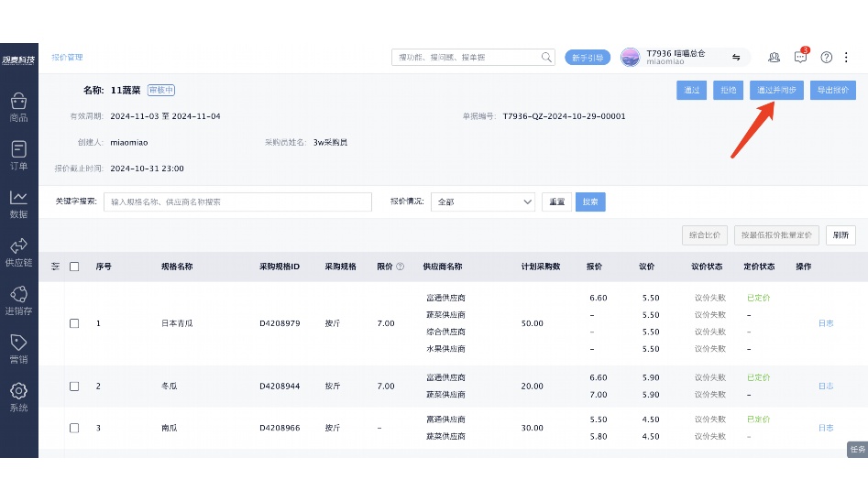Switch account via T7936 喵喵总仓 selector
This screenshot has width=868, height=501.
click(x=685, y=57)
